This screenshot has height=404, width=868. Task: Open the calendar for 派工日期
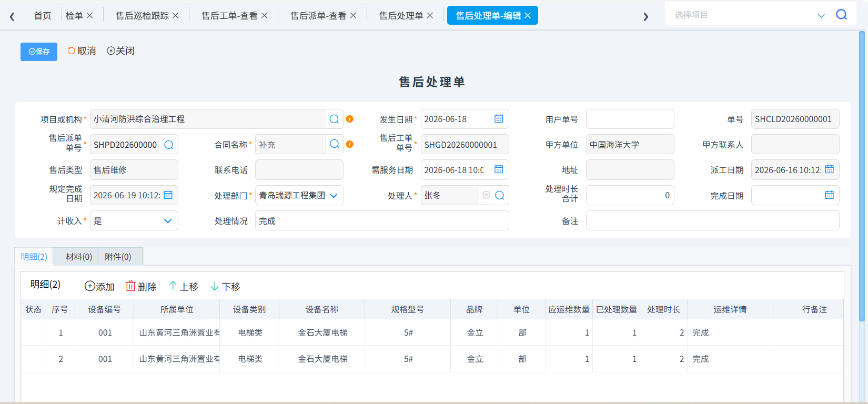(x=830, y=169)
